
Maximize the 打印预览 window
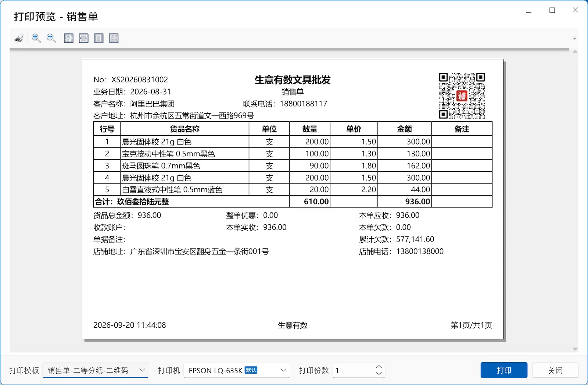[x=552, y=10]
